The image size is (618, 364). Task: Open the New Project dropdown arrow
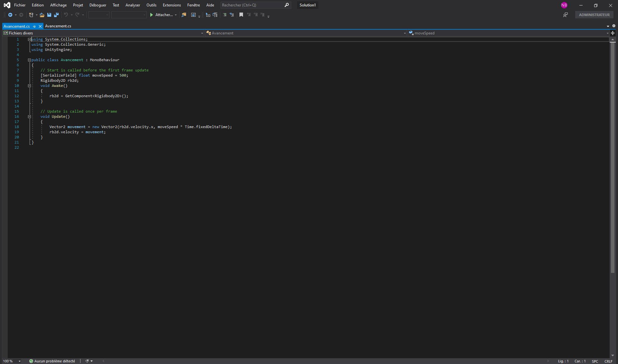tap(36, 15)
